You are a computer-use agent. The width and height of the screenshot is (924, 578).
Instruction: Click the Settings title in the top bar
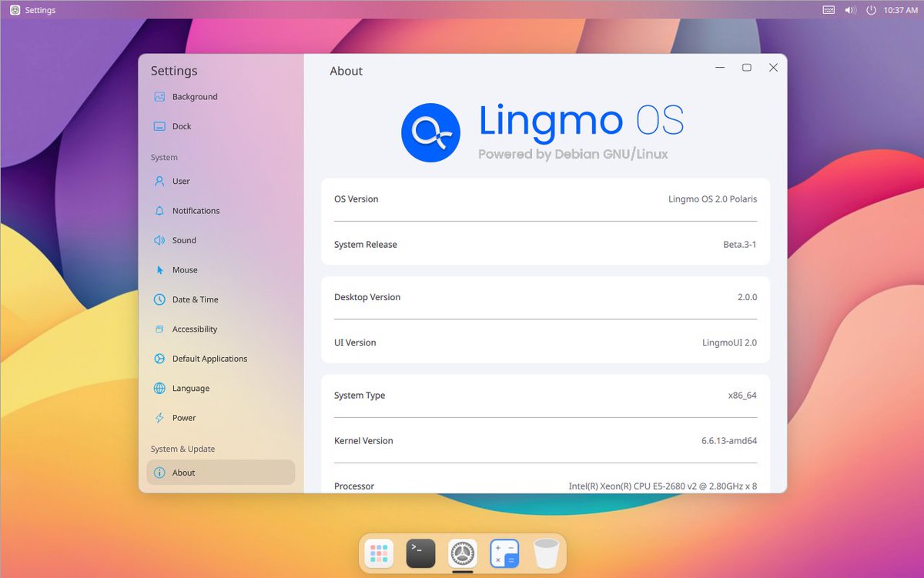(40, 10)
